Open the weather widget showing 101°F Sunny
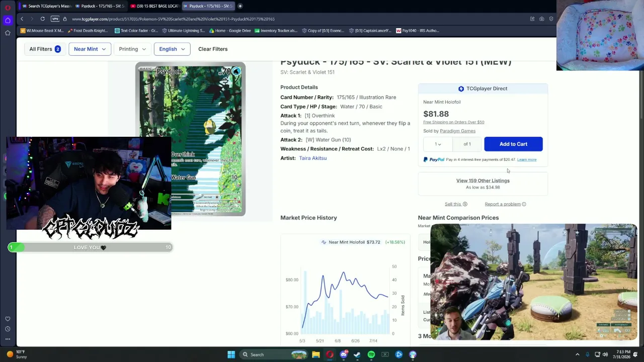This screenshot has width=644, height=362. click(15, 354)
